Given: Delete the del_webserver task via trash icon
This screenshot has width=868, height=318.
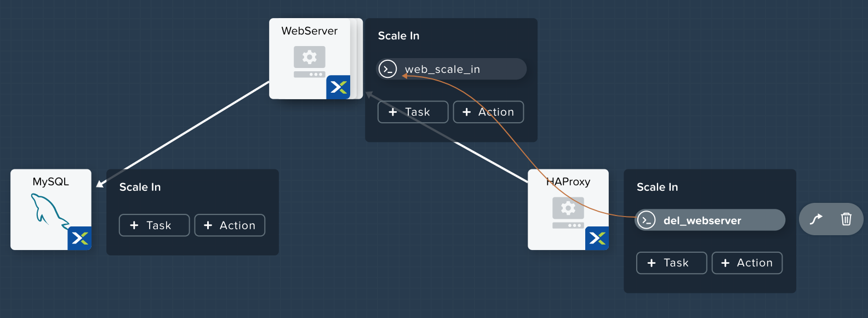Looking at the screenshot, I should pos(846,219).
